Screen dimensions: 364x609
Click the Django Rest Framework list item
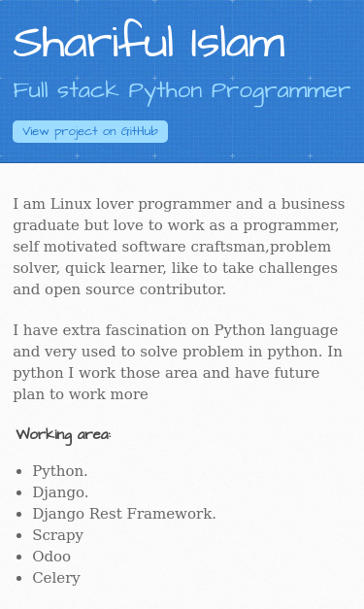(124, 514)
